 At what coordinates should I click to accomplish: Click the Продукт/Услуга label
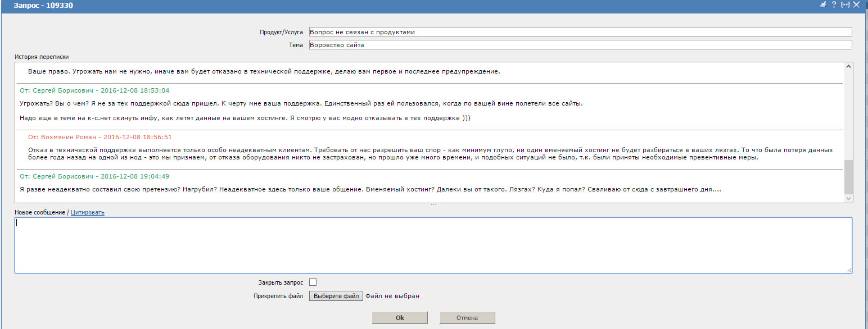coord(281,32)
